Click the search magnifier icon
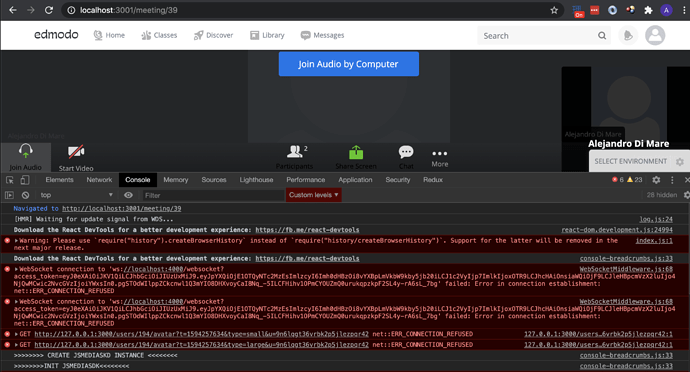 [602, 36]
